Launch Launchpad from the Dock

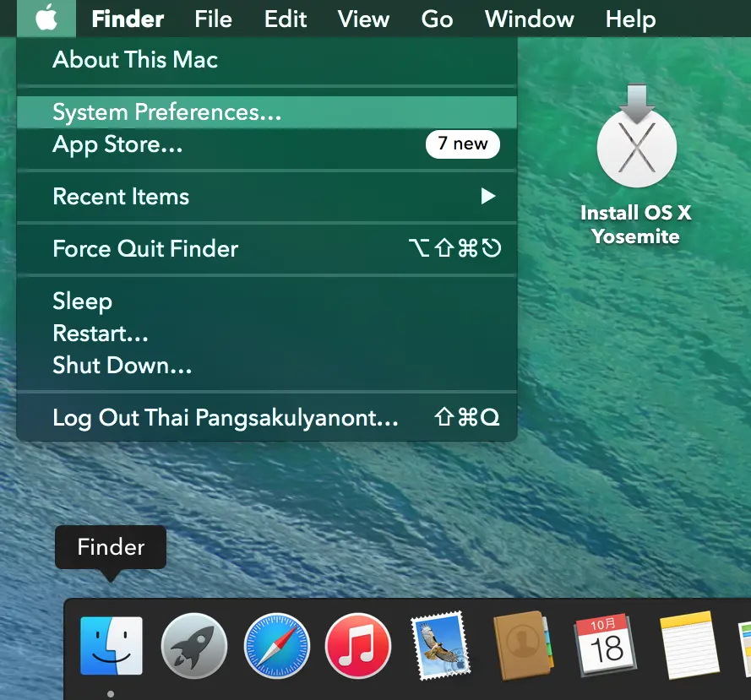pos(193,646)
